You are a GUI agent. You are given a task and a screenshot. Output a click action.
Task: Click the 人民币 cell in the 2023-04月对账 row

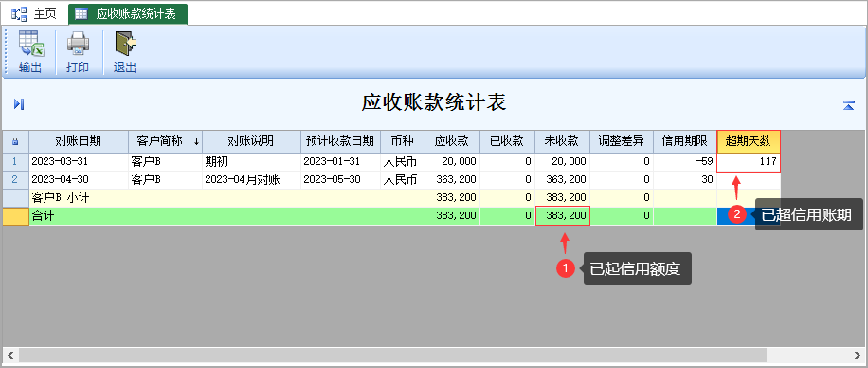403,180
